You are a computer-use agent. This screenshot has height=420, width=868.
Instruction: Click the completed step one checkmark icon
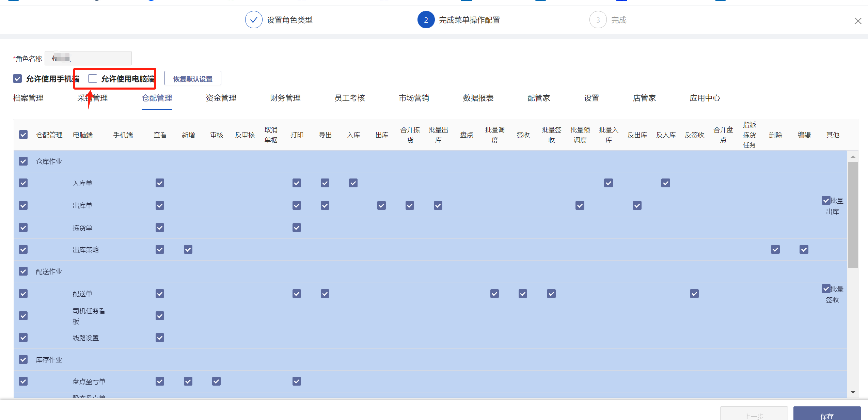[254, 20]
